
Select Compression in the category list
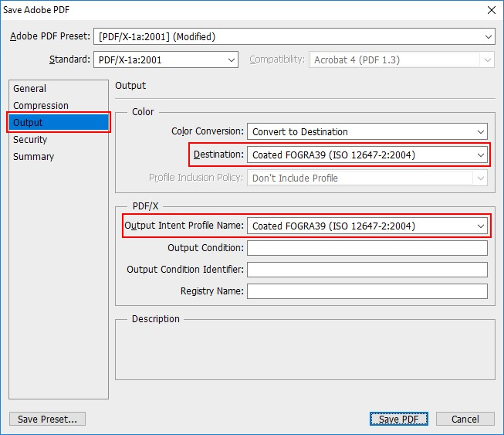[41, 106]
